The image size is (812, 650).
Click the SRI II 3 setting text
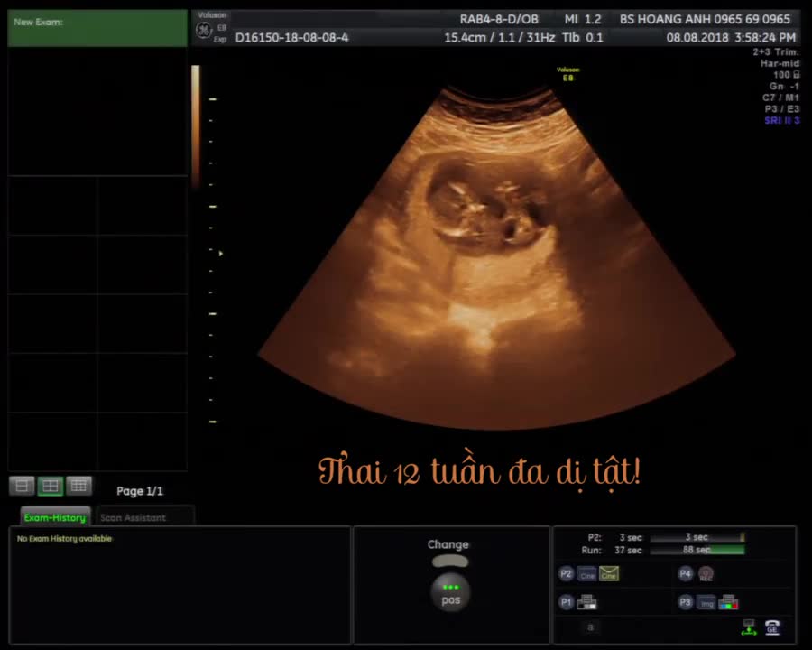782,120
